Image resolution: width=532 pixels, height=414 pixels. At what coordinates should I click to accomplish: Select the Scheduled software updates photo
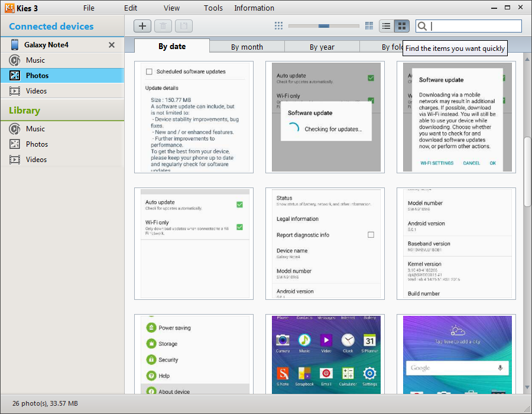coord(194,117)
